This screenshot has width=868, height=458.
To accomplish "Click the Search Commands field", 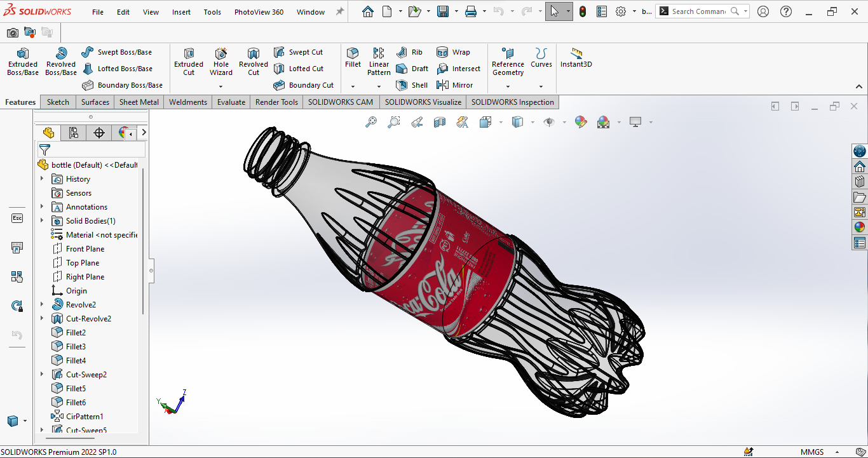I will click(x=698, y=11).
